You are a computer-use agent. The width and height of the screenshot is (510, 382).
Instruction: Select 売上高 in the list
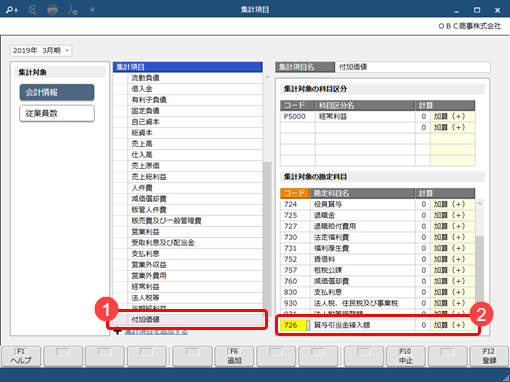[x=188, y=144]
